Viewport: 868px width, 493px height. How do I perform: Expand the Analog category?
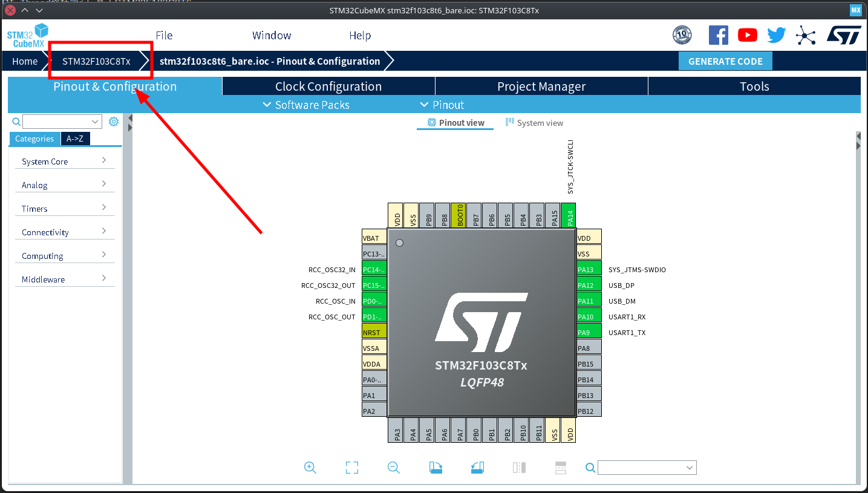[64, 184]
